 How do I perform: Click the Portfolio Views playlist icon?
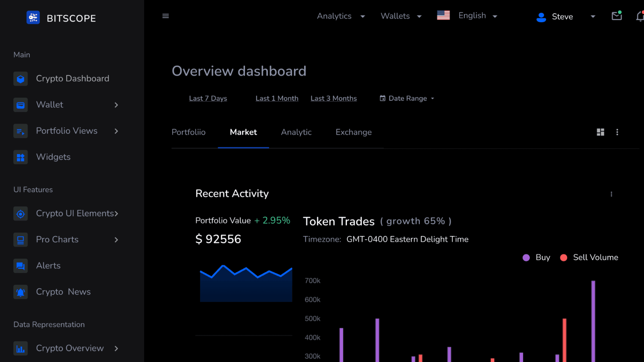(20, 131)
